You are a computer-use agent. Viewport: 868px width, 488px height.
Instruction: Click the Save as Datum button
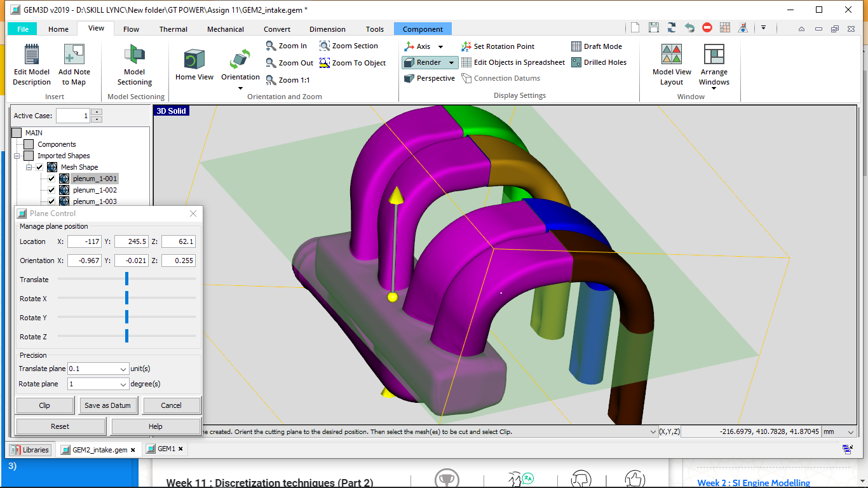pos(108,405)
